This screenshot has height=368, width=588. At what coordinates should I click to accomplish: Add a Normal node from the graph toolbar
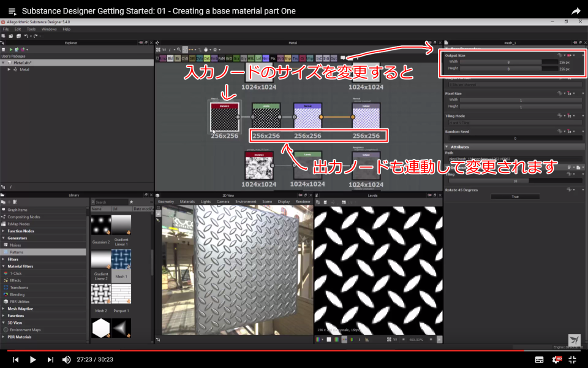pyautogui.click(x=266, y=59)
